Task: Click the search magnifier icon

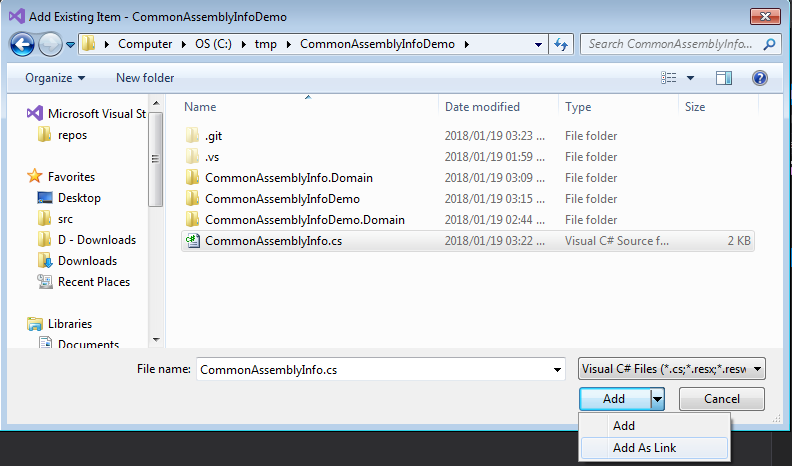Action: click(769, 44)
